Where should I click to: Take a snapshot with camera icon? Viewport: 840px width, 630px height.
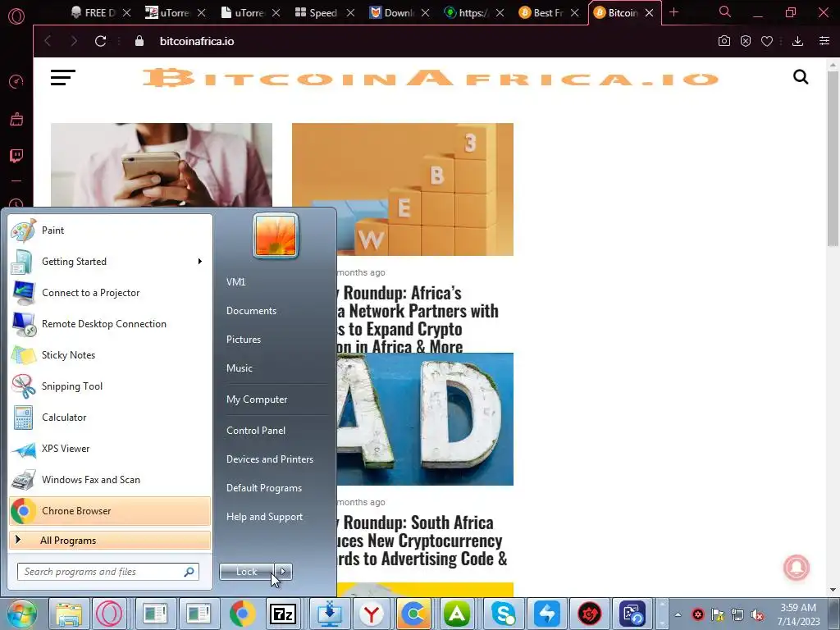[724, 41]
